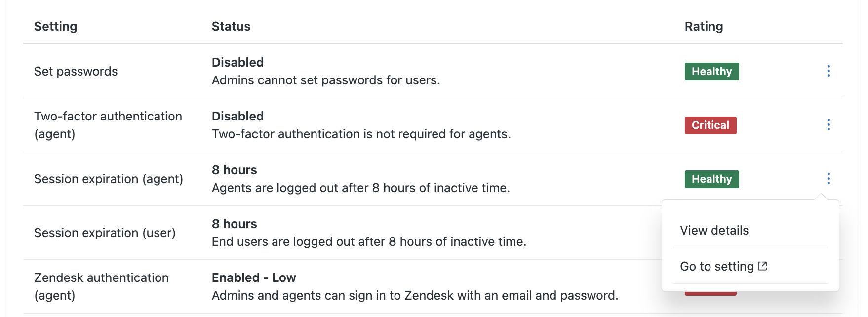This screenshot has width=868, height=317.
Task: Select View details from the popup menu
Action: pyautogui.click(x=714, y=231)
